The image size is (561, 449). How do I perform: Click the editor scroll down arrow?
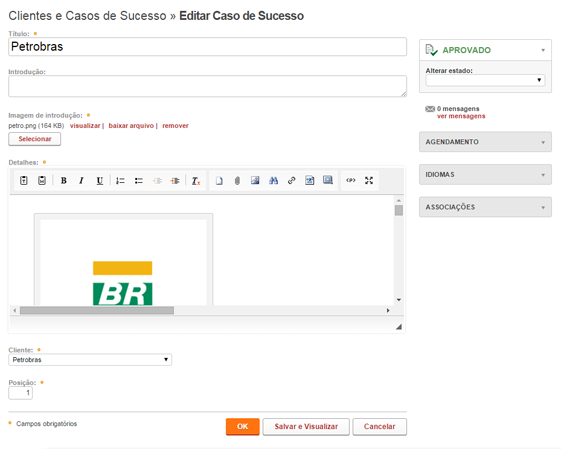(399, 300)
